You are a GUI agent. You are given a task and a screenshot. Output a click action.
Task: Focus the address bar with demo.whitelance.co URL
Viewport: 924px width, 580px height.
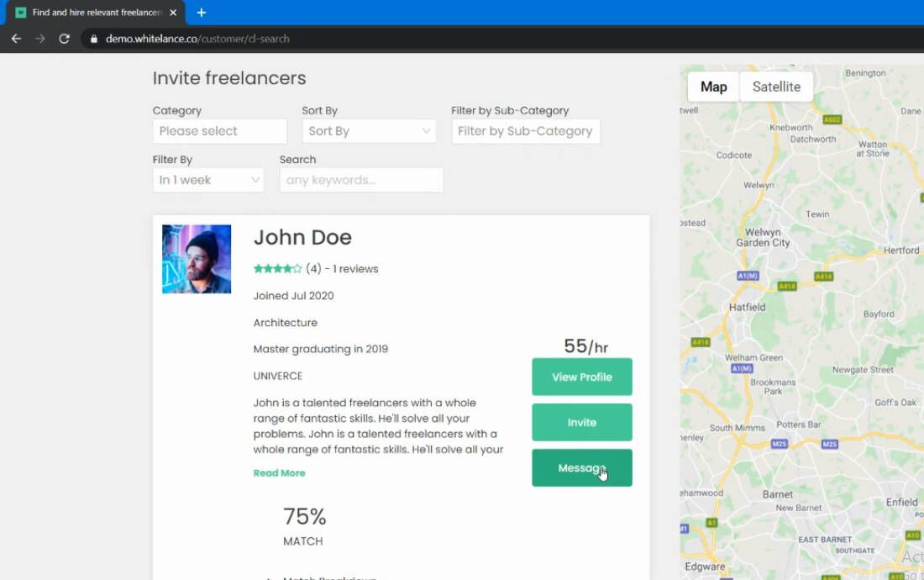(197, 39)
